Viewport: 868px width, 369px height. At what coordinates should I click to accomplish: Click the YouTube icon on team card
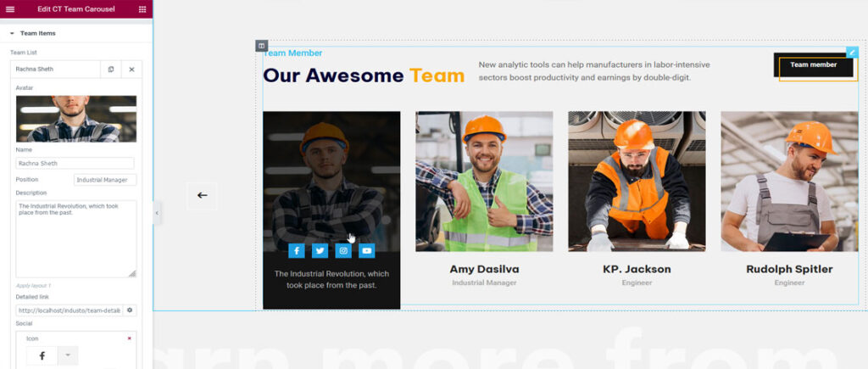tap(366, 250)
